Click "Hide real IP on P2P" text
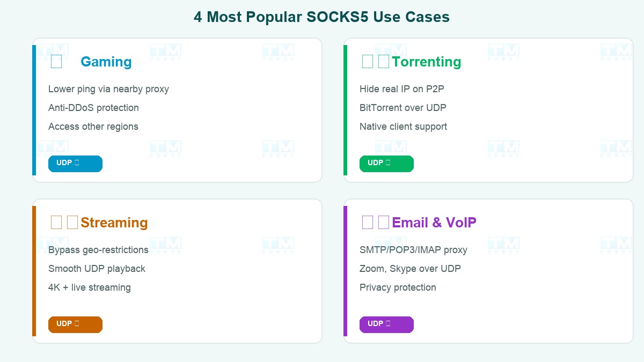 (401, 89)
